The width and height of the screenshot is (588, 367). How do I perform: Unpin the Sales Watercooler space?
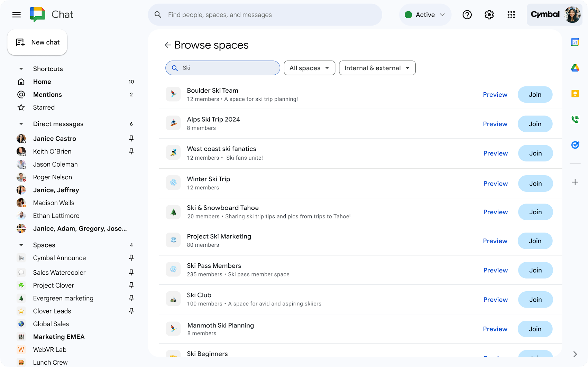click(131, 272)
